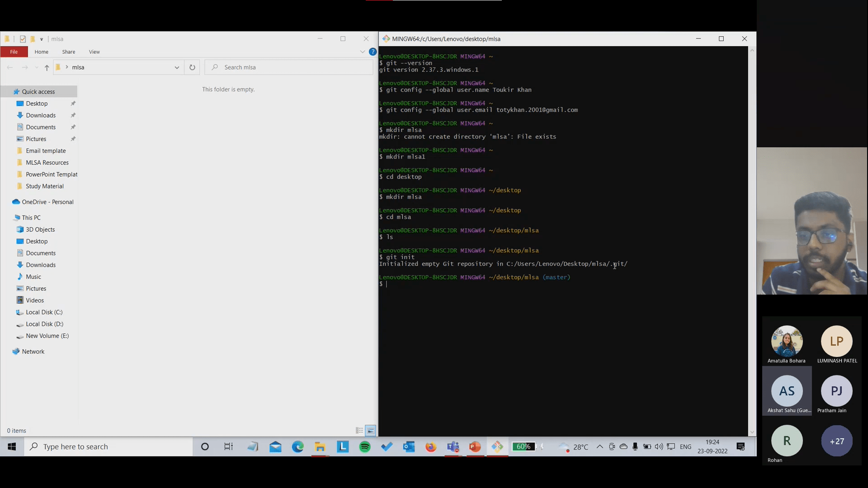This screenshot has height=488, width=868.
Task: Show hidden system tray icons
Action: coord(599,446)
